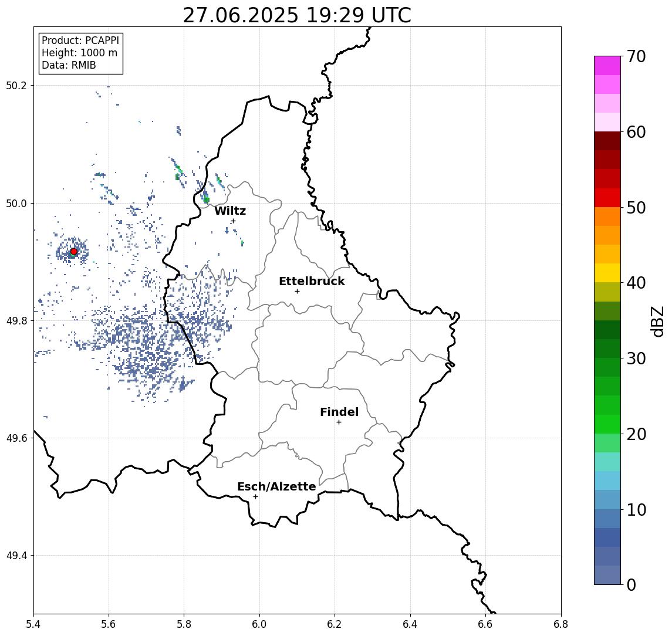672x636 pixels.
Task: Select the Wiltz city label
Action: pyautogui.click(x=230, y=211)
